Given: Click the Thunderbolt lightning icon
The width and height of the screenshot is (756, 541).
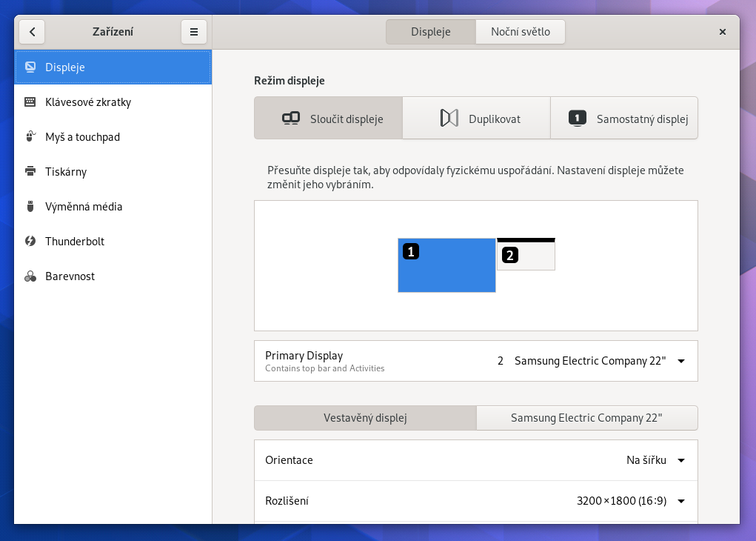Looking at the screenshot, I should (30, 242).
